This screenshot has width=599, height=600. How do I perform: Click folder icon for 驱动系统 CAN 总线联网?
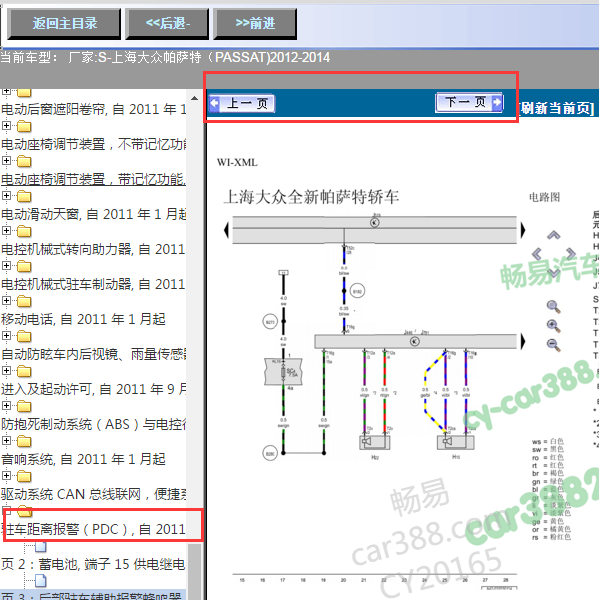click(x=24, y=476)
